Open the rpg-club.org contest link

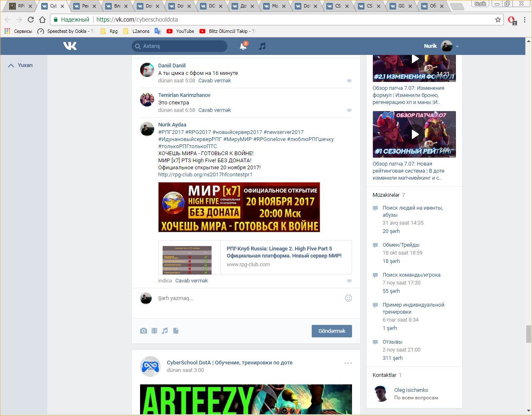205,175
